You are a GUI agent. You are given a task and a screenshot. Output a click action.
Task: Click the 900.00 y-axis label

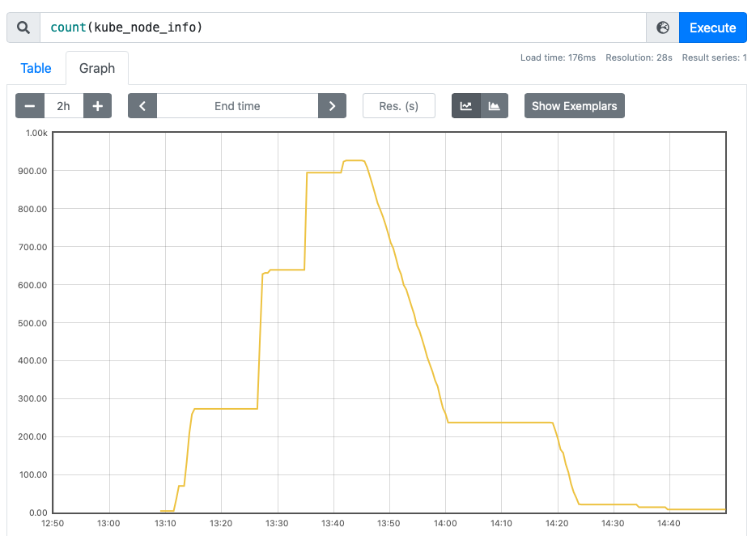tap(32, 171)
